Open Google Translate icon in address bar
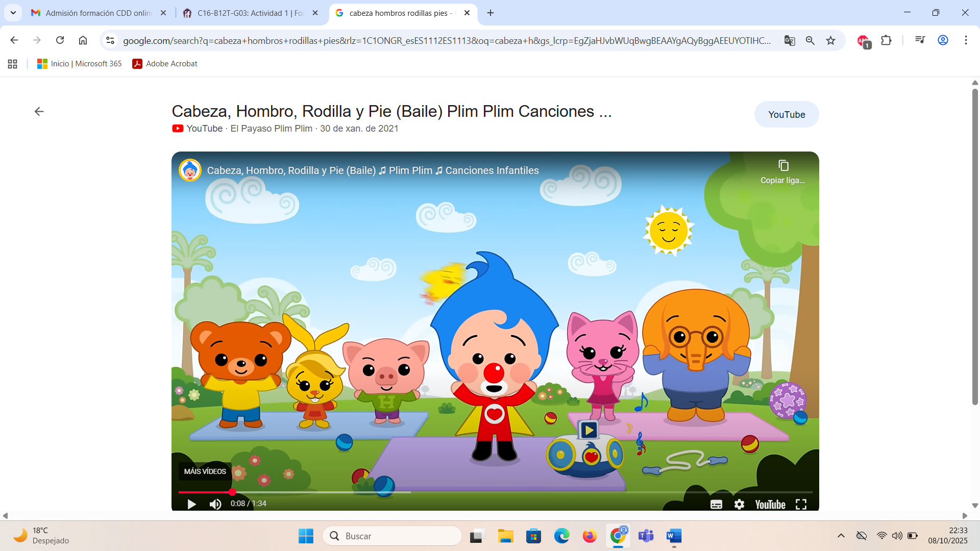Screen dimensions: 980x551 [x=789, y=40]
